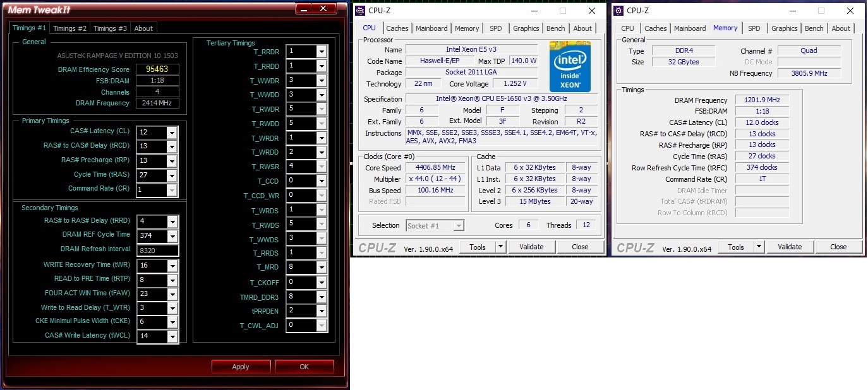Image resolution: width=868 pixels, height=390 pixels.
Task: Expand CAS# Latency (CL) dropdown
Action: pos(172,133)
